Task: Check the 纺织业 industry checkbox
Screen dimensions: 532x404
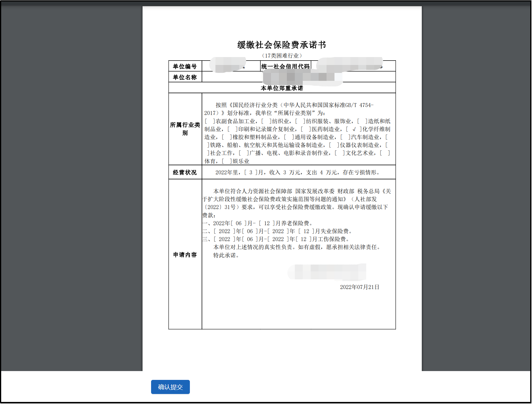Action: (266, 121)
